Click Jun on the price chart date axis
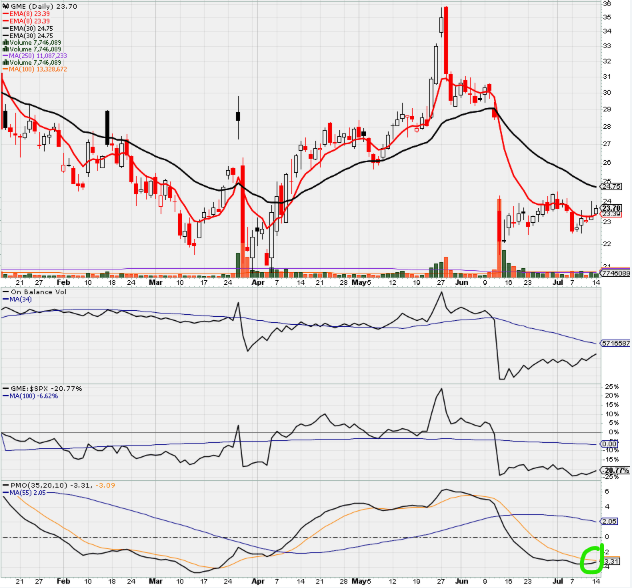Image resolution: width=632 pixels, height=588 pixels. (462, 283)
